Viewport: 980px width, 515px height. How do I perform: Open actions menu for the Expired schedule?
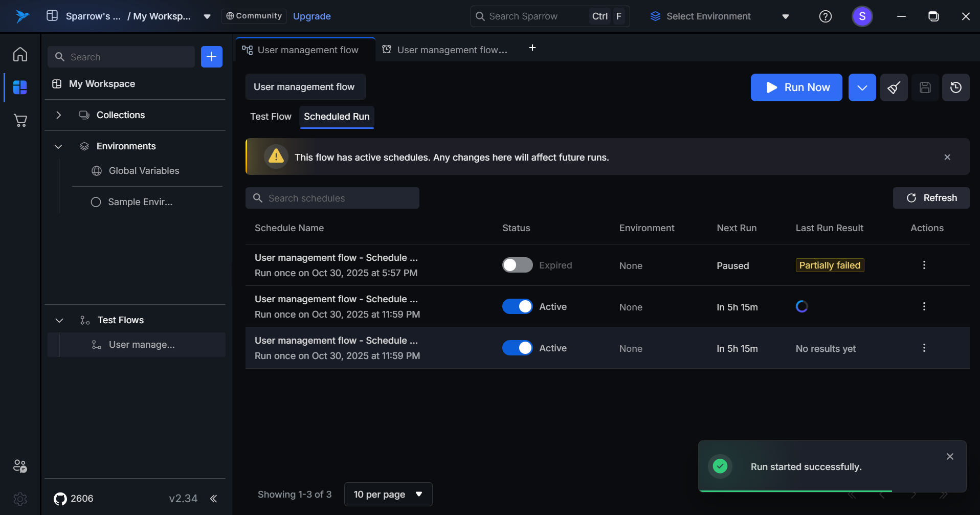tap(924, 265)
